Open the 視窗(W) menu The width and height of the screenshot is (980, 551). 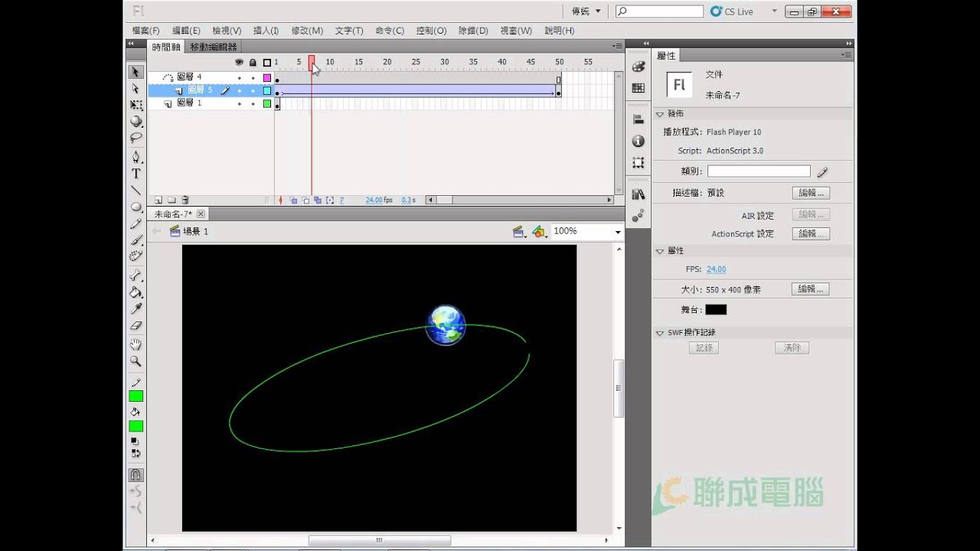(x=516, y=31)
